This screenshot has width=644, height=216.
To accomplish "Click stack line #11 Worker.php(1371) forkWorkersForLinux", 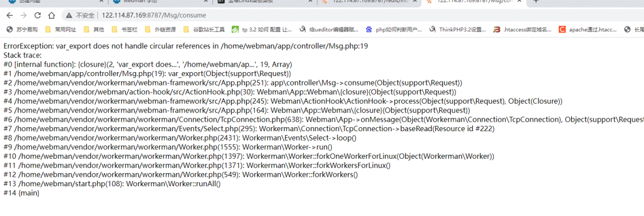I will point(197,165).
